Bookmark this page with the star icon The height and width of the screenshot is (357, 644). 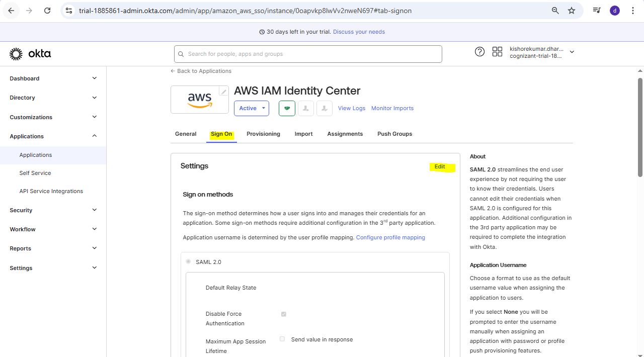[x=572, y=11]
